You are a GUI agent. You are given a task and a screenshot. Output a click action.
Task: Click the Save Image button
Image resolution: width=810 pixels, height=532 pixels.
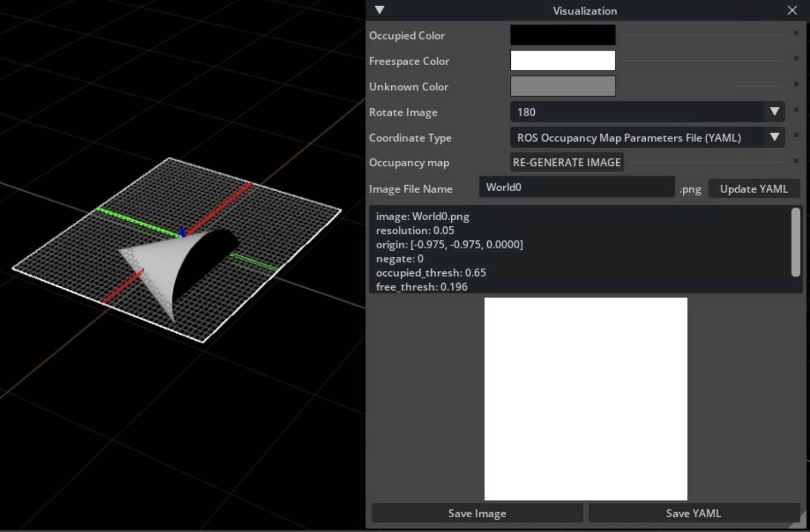[477, 513]
